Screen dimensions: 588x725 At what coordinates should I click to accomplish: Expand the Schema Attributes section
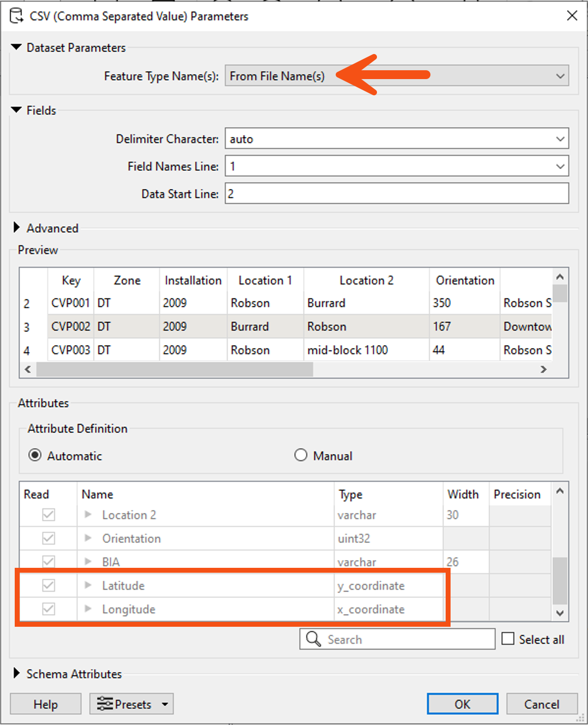point(16,673)
